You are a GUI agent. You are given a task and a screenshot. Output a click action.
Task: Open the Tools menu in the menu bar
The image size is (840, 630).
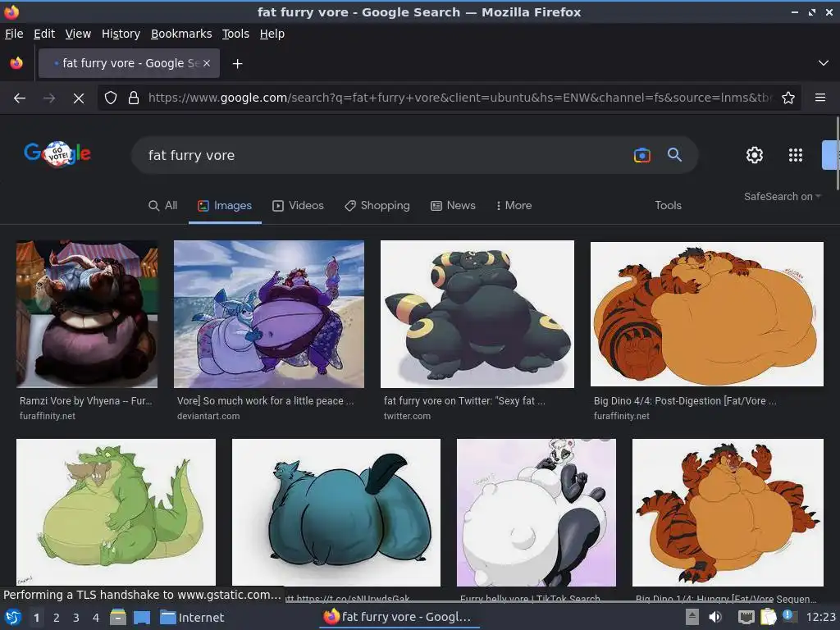[235, 34]
